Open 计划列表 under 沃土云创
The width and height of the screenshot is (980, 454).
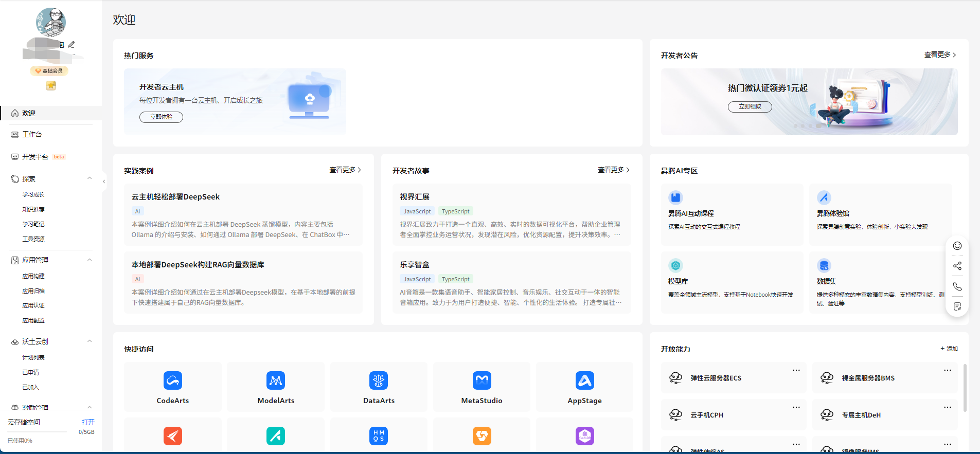click(x=33, y=357)
